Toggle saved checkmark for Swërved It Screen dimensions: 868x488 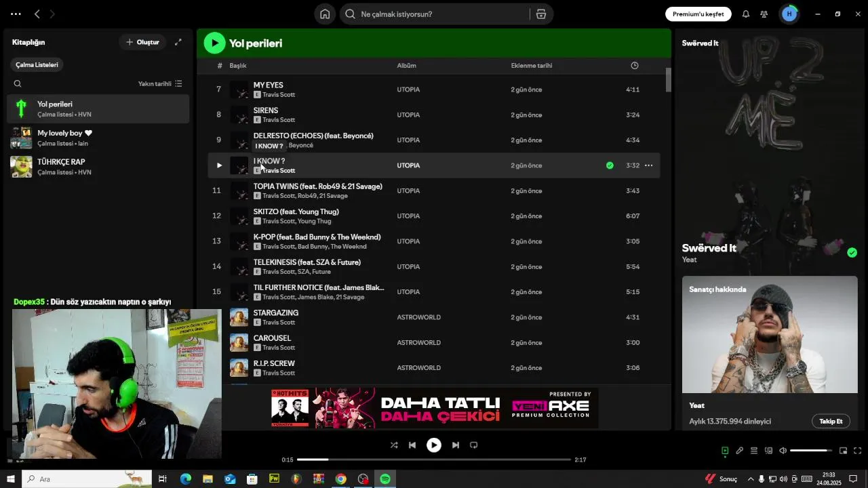tap(852, 253)
